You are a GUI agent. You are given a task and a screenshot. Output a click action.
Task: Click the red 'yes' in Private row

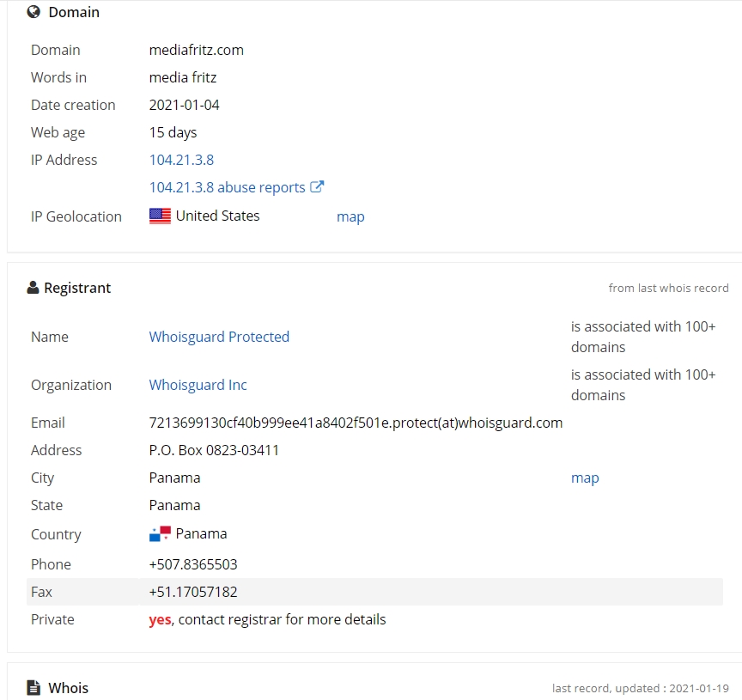click(160, 619)
